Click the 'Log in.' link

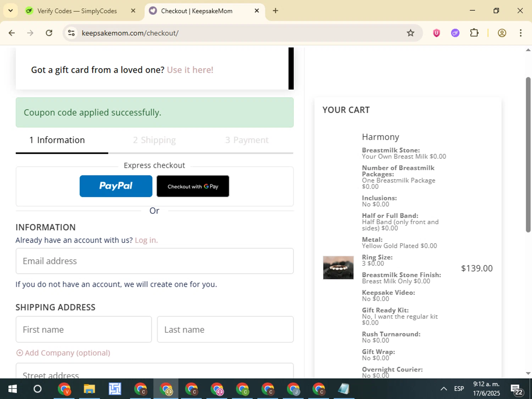pyautogui.click(x=146, y=240)
